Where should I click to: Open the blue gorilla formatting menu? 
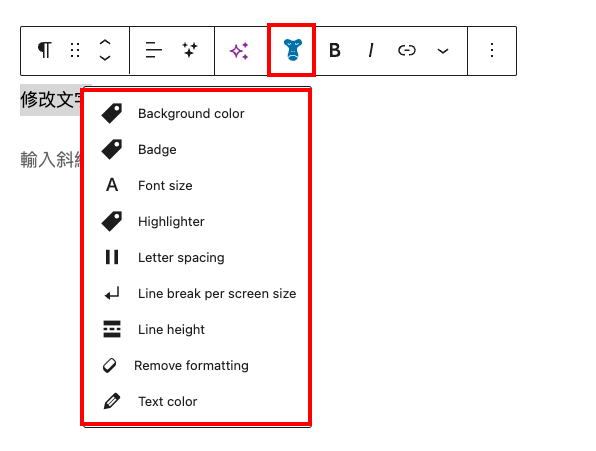pos(292,50)
